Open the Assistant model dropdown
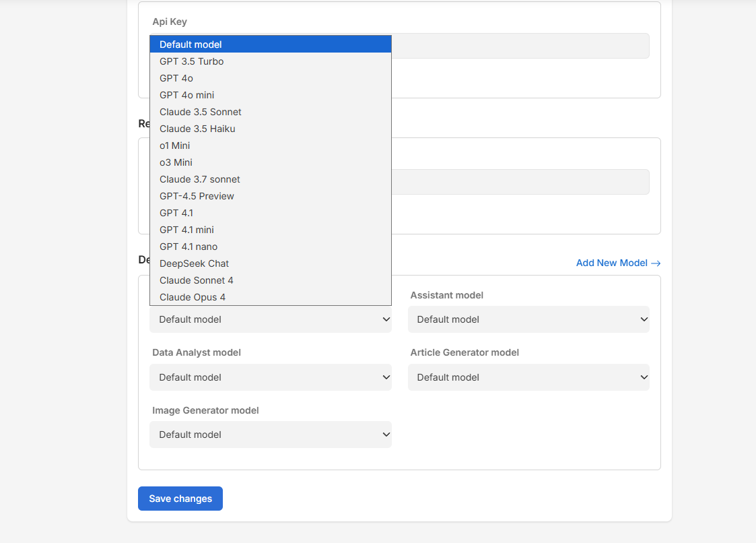This screenshot has height=543, width=756. point(528,319)
